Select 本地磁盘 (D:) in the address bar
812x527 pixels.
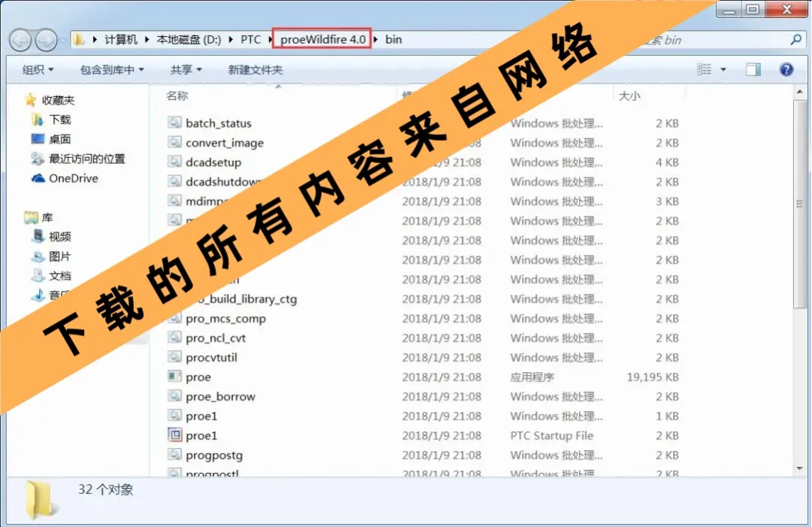[189, 39]
